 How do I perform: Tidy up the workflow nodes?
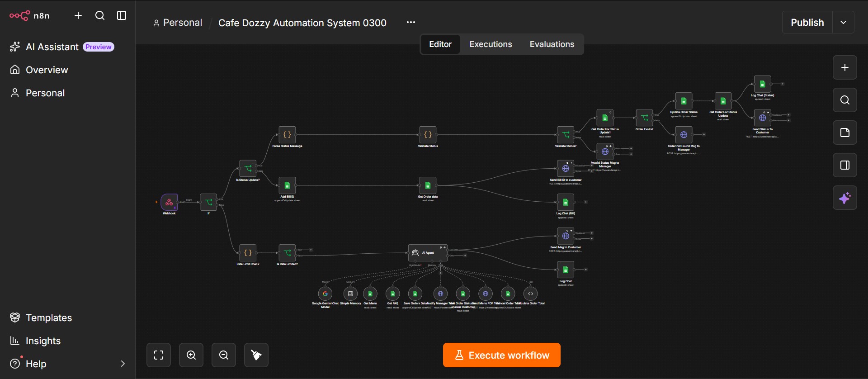coord(256,355)
